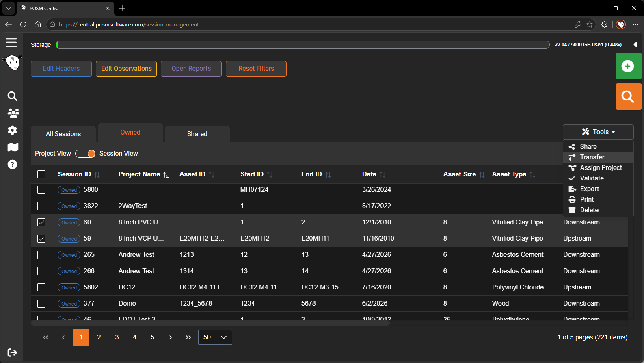Go to next page arrow

click(x=171, y=337)
